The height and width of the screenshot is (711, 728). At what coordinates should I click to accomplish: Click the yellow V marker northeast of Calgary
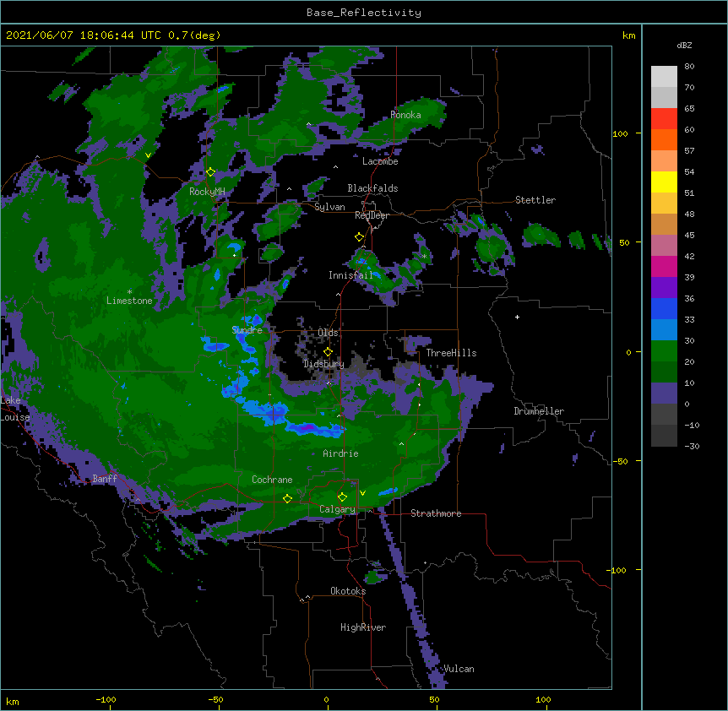[x=362, y=493]
